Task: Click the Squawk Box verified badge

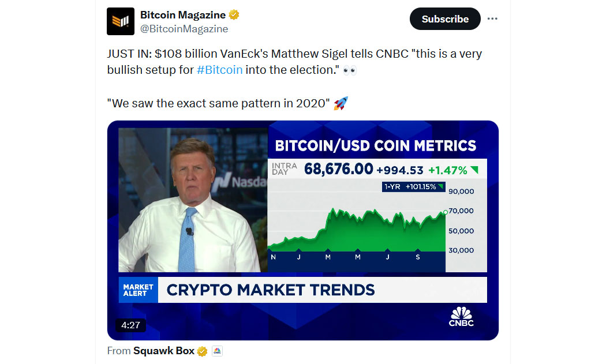Action: click(202, 351)
